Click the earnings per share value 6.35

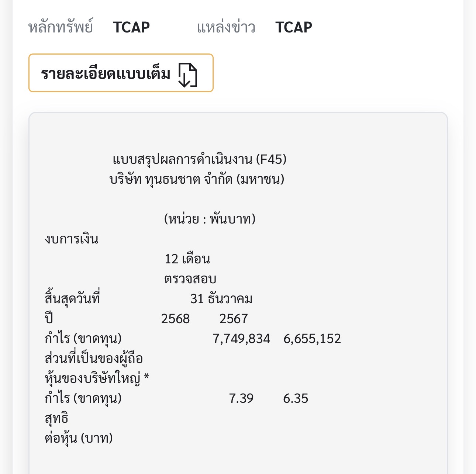click(296, 398)
